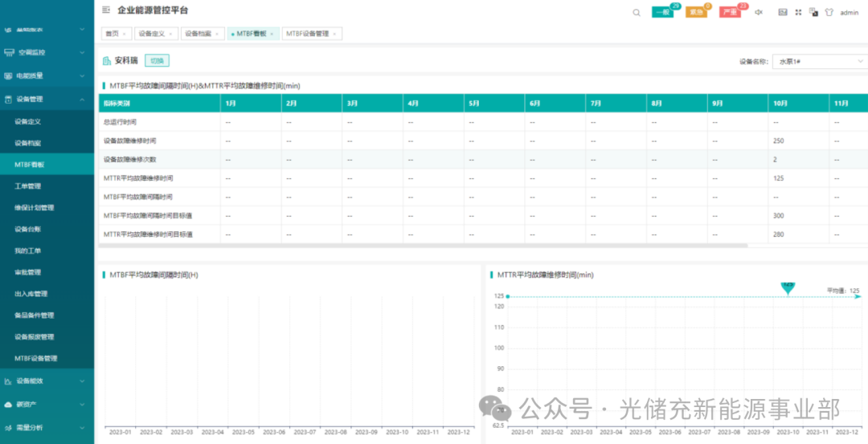Click the 280 target value cell
Screen dimensions: 868x444
coord(778,234)
